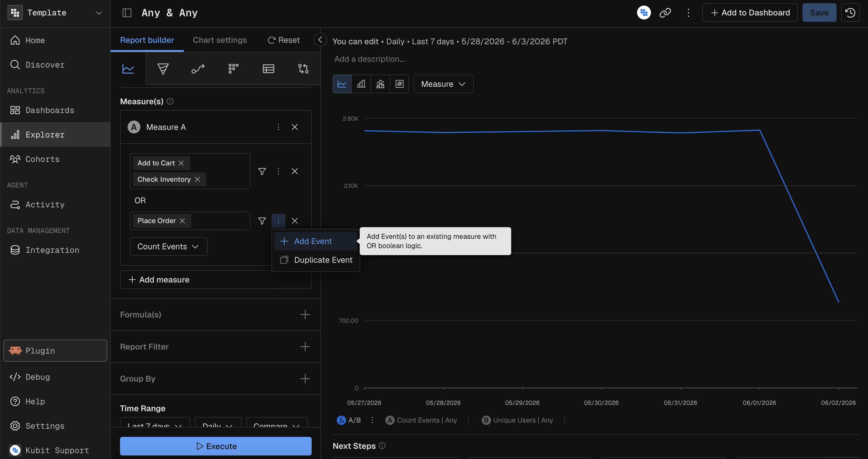Click the report title Any & Any

pos(170,13)
